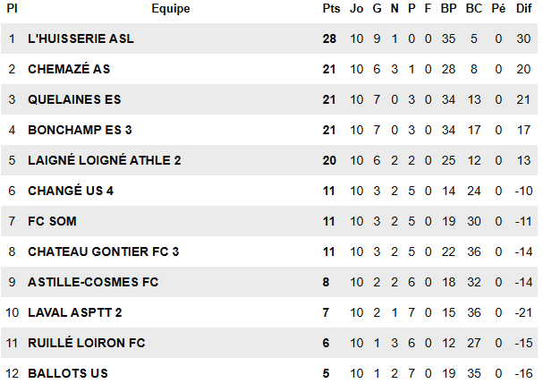The width and height of the screenshot is (543, 392).
Task: Click the Dif column header
Action: 523,8
